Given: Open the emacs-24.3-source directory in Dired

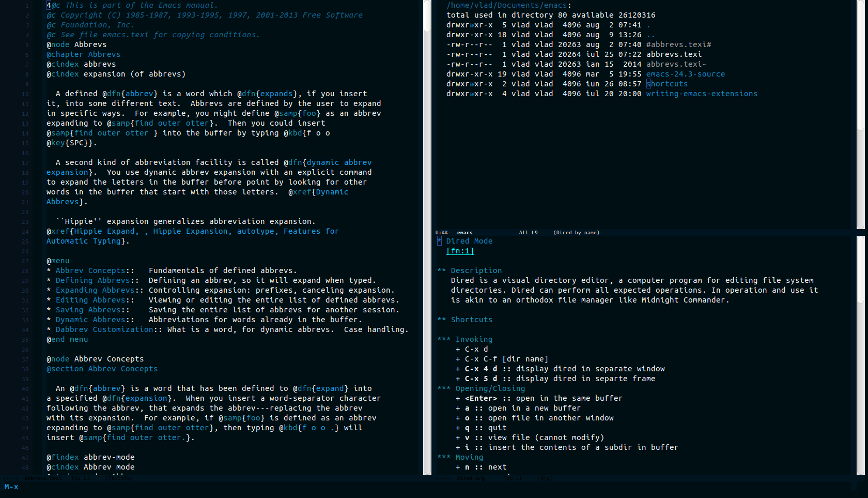Looking at the screenshot, I should point(685,74).
